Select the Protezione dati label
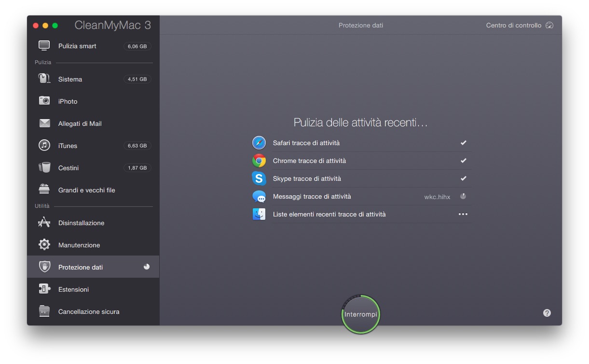589x364 pixels. [81, 267]
